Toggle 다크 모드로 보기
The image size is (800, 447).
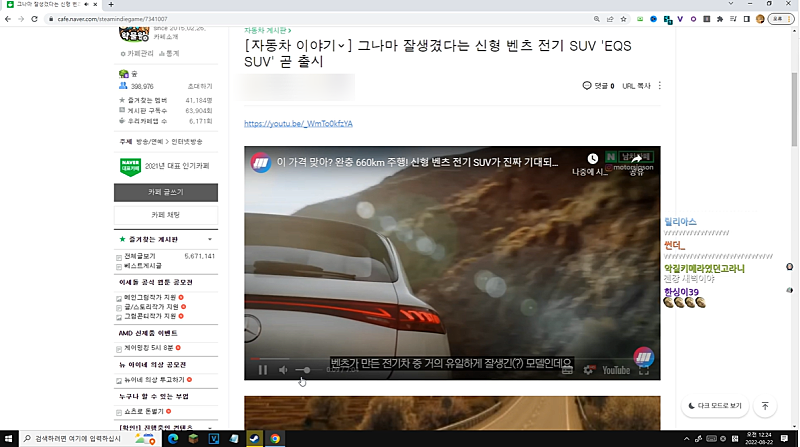(715, 406)
